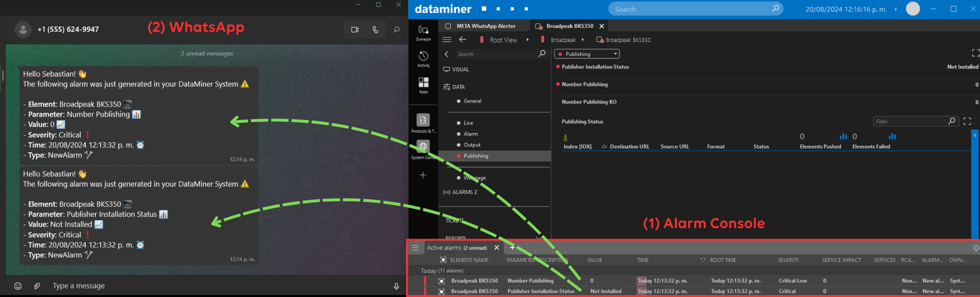
Task: Open Elements Pushed histogram icon
Action: pos(843,136)
